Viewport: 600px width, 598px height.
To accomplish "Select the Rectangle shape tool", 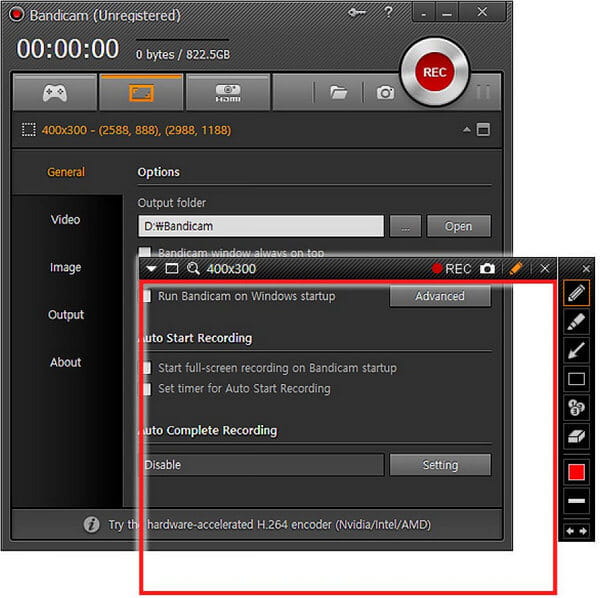I will click(x=577, y=379).
